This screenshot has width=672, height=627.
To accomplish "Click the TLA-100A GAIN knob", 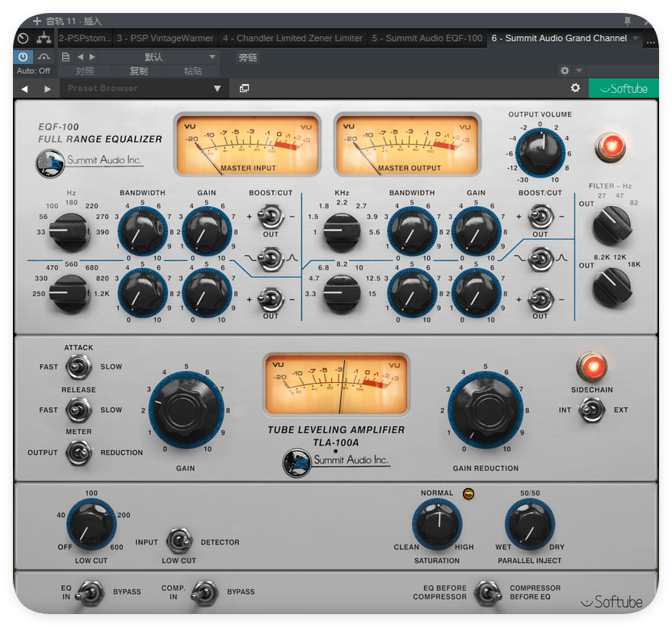I will pos(187,410).
